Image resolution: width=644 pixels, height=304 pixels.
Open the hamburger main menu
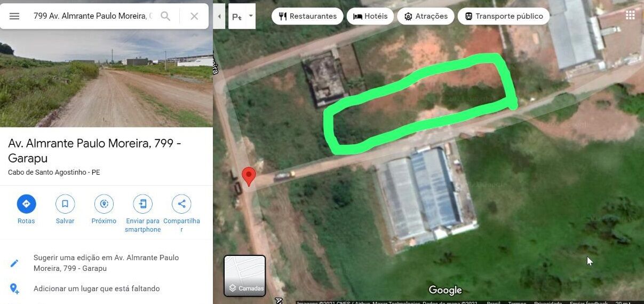click(x=14, y=16)
